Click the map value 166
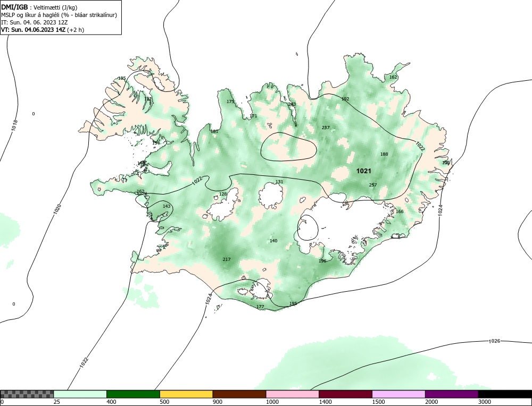The height and width of the screenshot is (406, 532). [x=400, y=212]
